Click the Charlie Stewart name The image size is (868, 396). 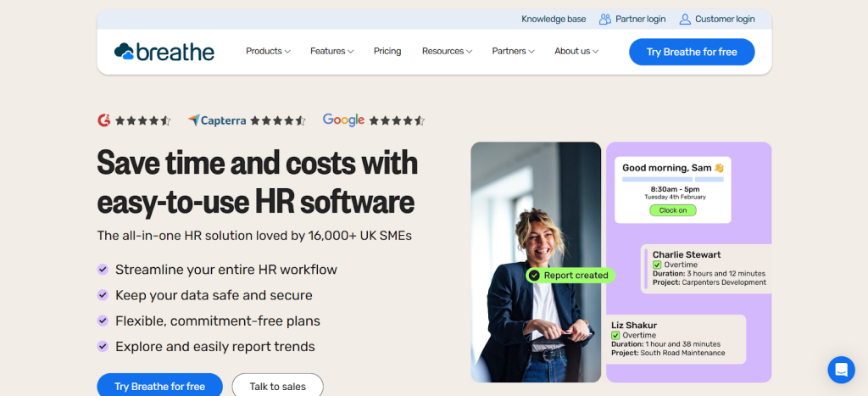tap(687, 254)
